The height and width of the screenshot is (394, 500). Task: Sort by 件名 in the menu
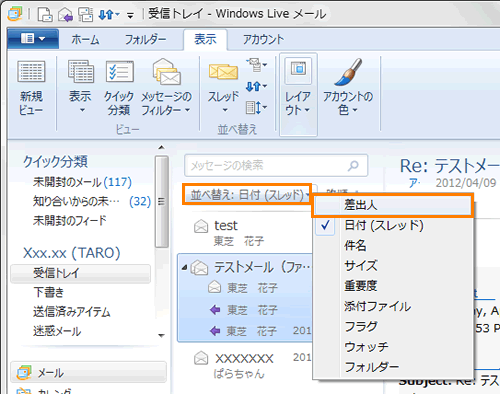click(393, 246)
